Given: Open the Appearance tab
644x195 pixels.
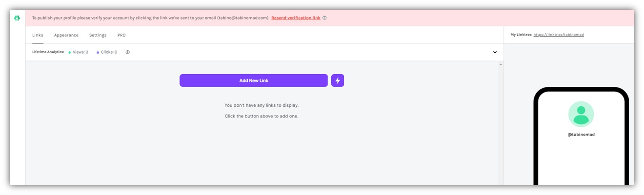Looking at the screenshot, I should [x=66, y=35].
